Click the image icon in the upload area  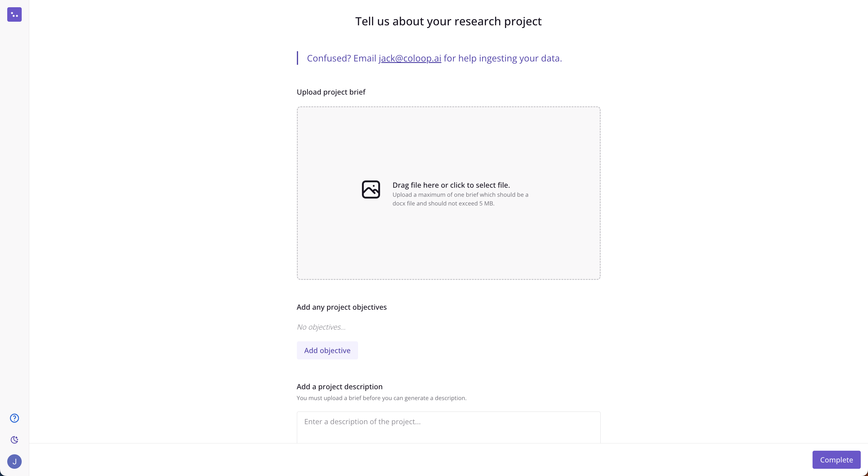[x=371, y=189]
